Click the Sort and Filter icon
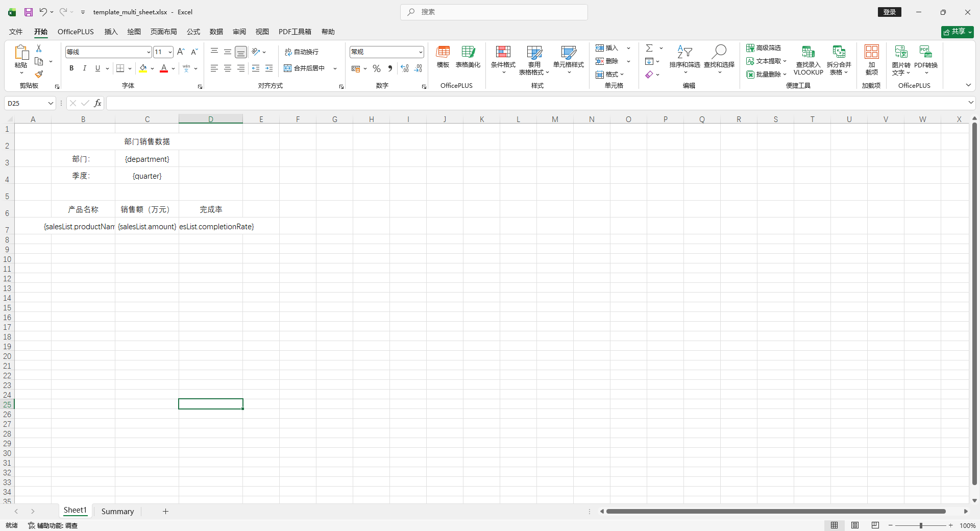This screenshot has height=531, width=980. (x=684, y=52)
